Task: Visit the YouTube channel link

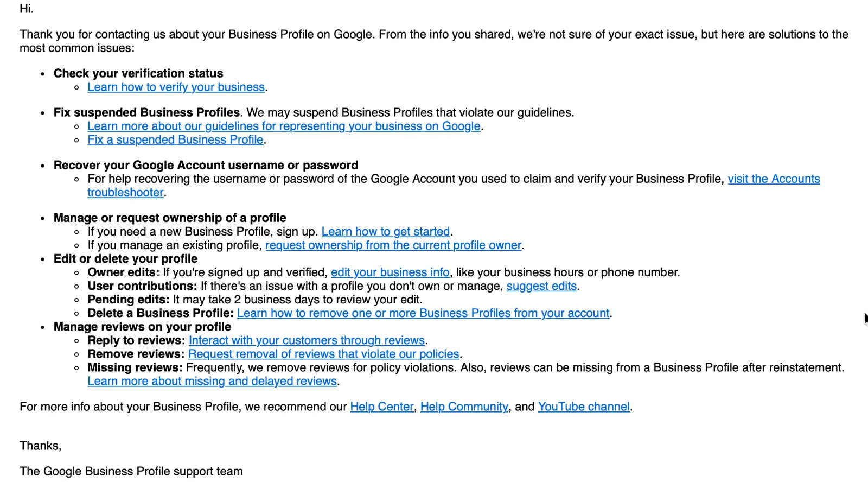Action: tap(583, 407)
